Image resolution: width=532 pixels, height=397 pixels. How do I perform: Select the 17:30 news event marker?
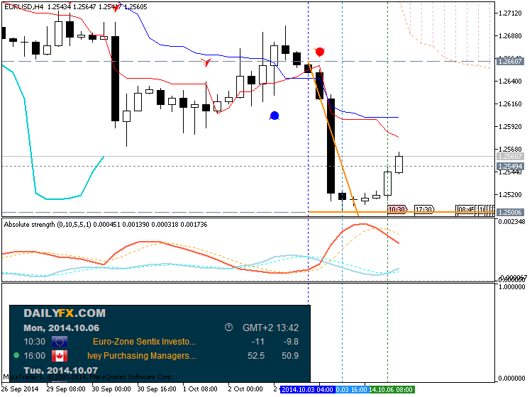(x=424, y=210)
